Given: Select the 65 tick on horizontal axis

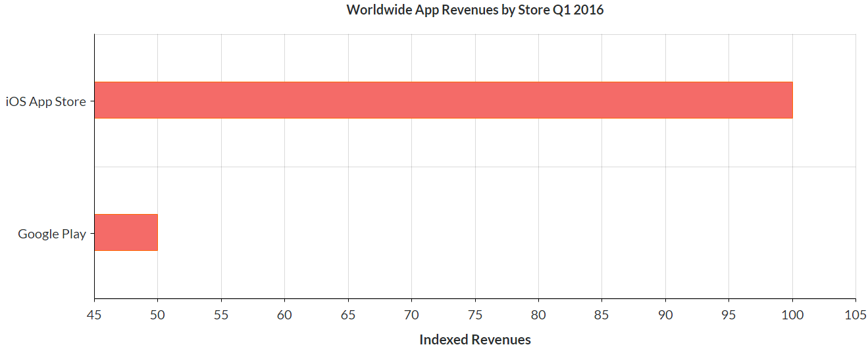Looking at the screenshot, I should tap(348, 316).
